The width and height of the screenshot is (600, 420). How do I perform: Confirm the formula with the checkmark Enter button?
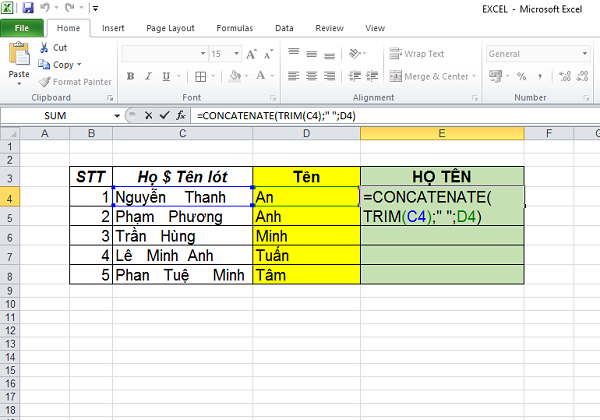tap(164, 116)
